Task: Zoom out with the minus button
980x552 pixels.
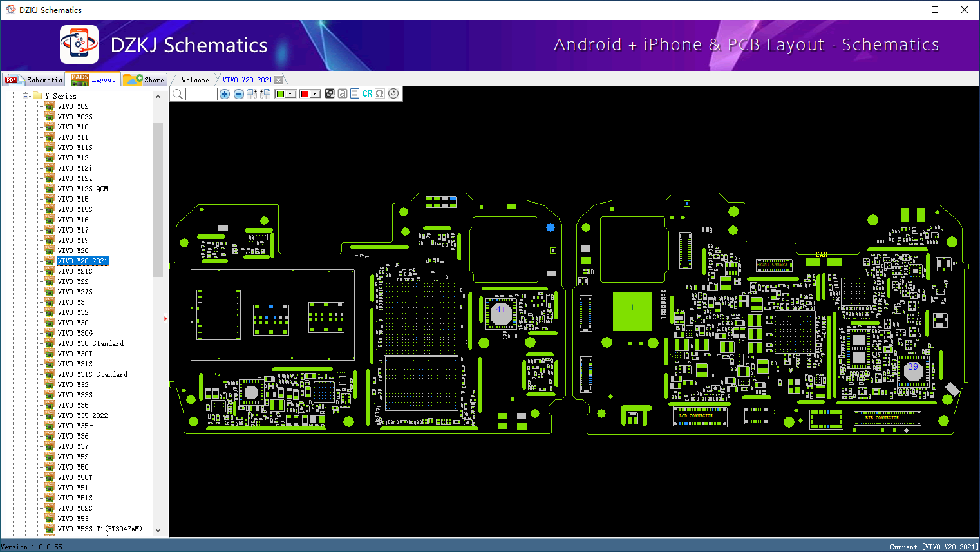Action: click(239, 94)
